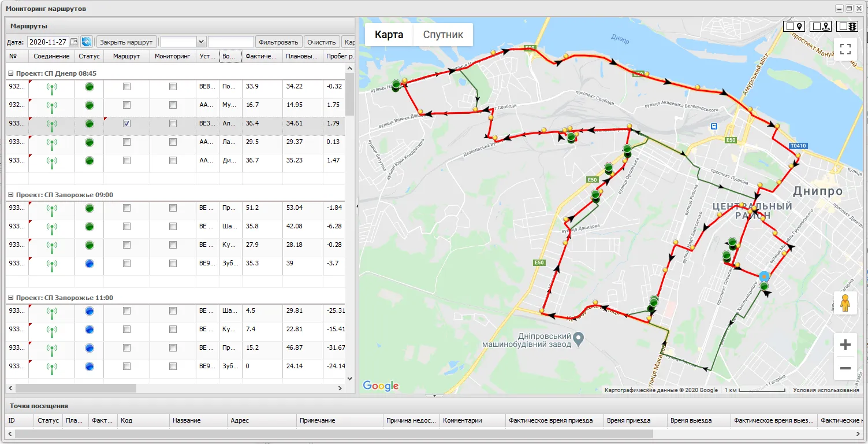The height and width of the screenshot is (444, 868).
Task: Click the routes grid scroll-down arrow
Action: click(349, 378)
